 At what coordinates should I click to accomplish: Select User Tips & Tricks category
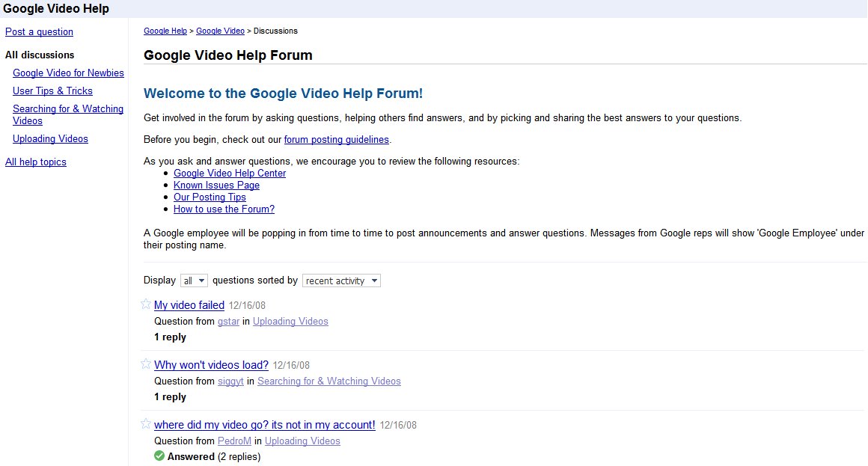[x=52, y=91]
